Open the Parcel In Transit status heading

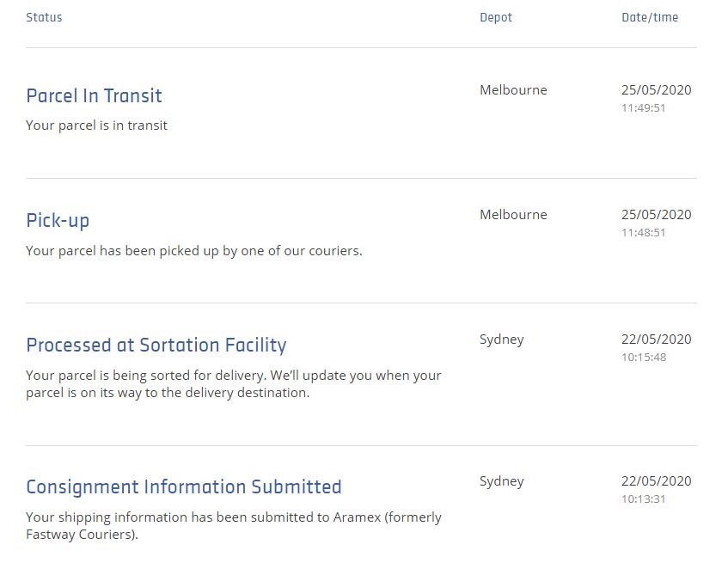[x=94, y=95]
